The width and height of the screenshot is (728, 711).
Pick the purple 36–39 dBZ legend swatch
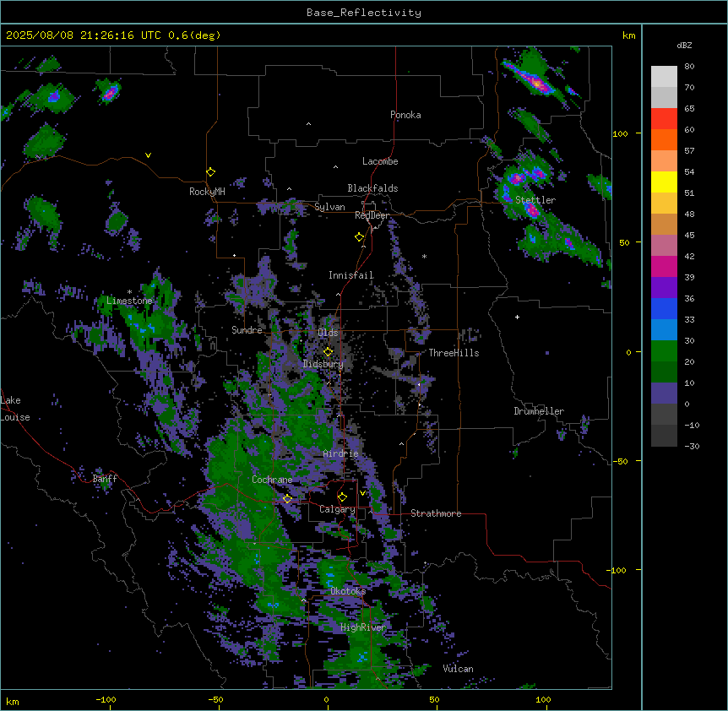664,288
